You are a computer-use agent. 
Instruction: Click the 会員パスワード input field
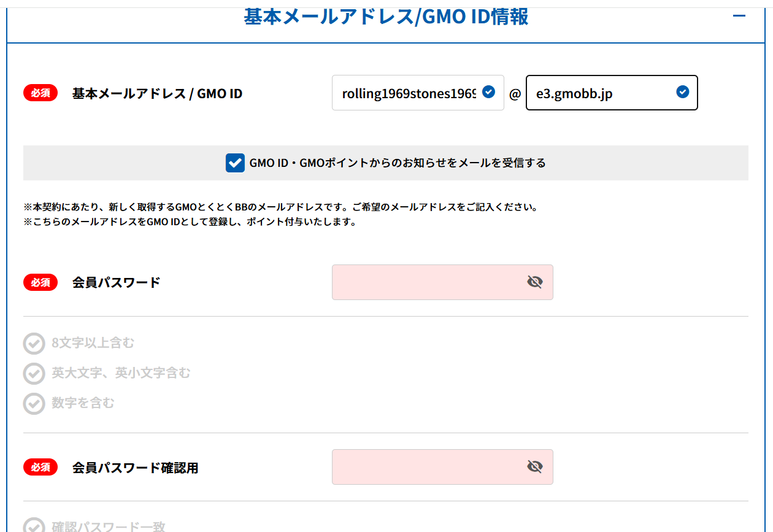442,282
